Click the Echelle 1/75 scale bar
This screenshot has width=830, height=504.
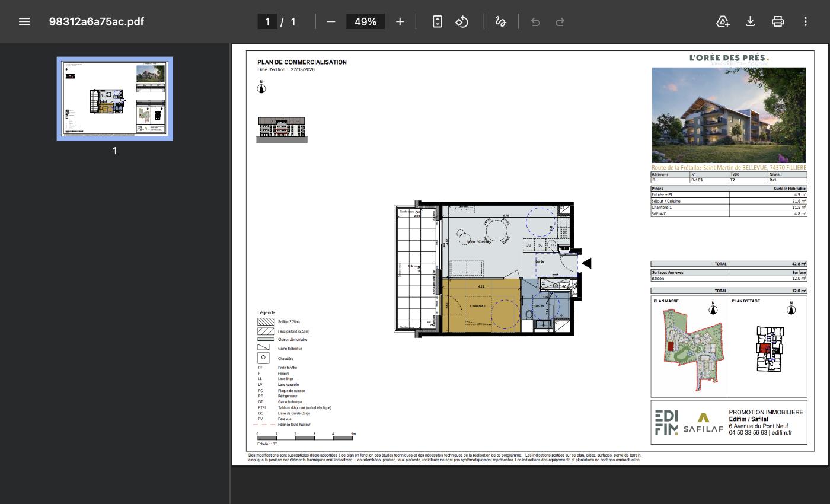(305, 437)
